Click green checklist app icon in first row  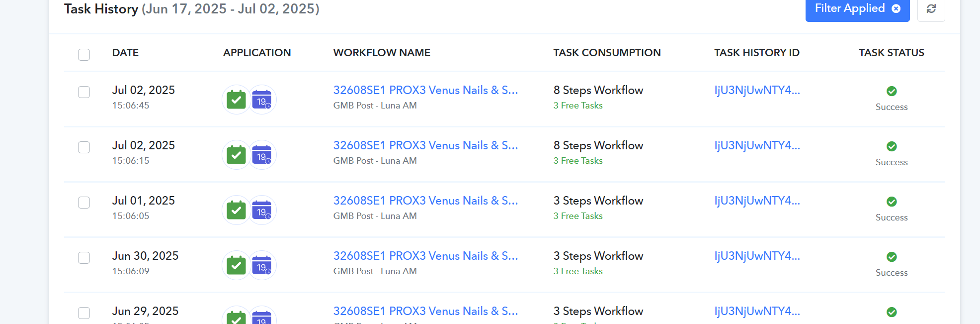click(236, 100)
